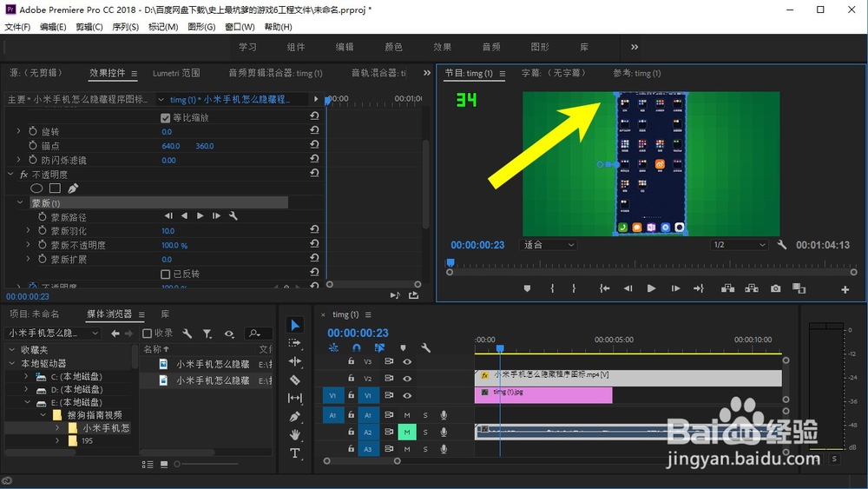
Task: Collapse the opacity effect section
Action: pyautogui.click(x=10, y=174)
